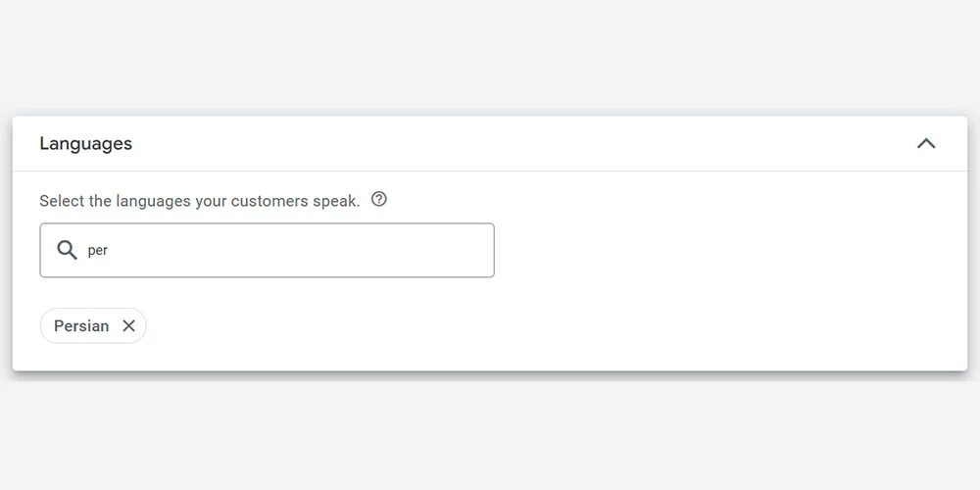Click the gray background below Languages card
Viewport: 980px width, 490px height.
click(x=490, y=431)
